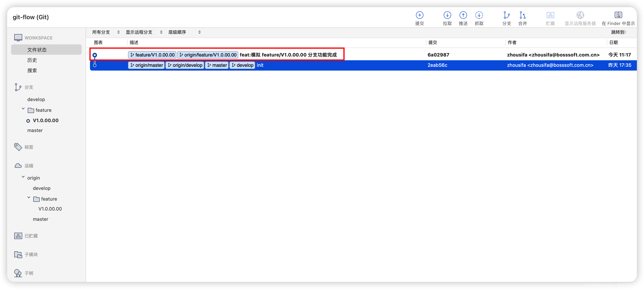
Task: Click the tags (标签) section icon
Action: [x=18, y=147]
